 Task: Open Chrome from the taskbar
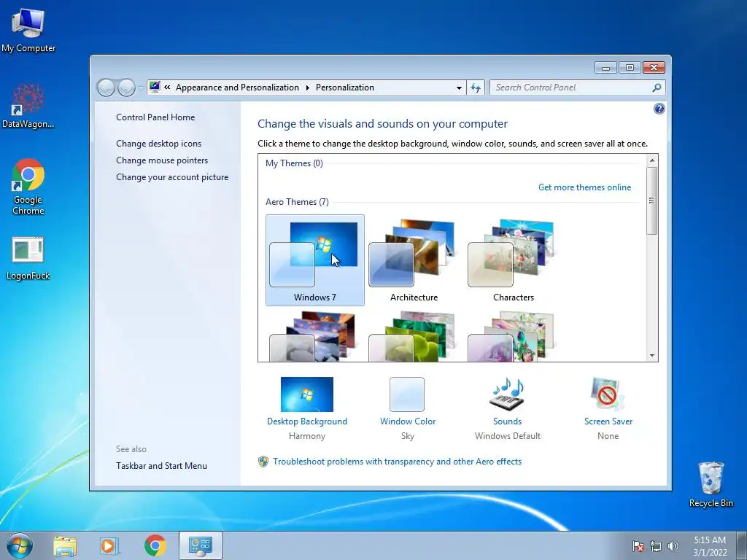[155, 545]
